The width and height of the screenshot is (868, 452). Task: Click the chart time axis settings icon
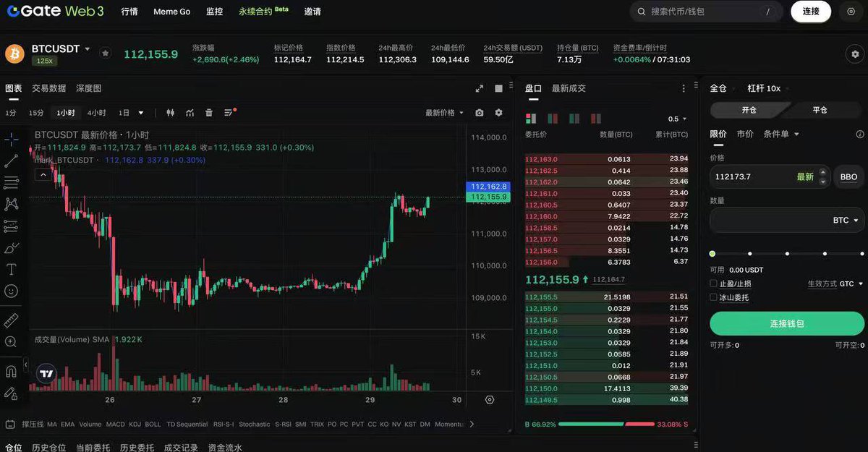(x=490, y=400)
